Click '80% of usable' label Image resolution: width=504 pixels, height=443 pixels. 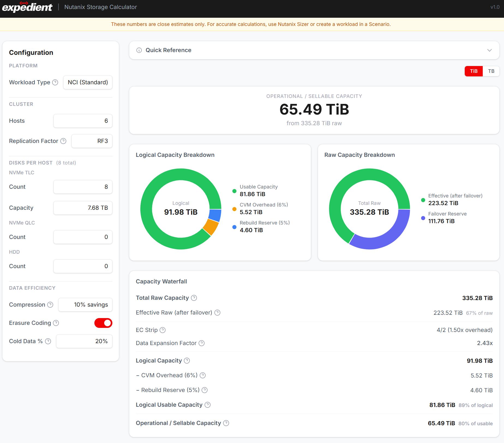(x=475, y=424)
